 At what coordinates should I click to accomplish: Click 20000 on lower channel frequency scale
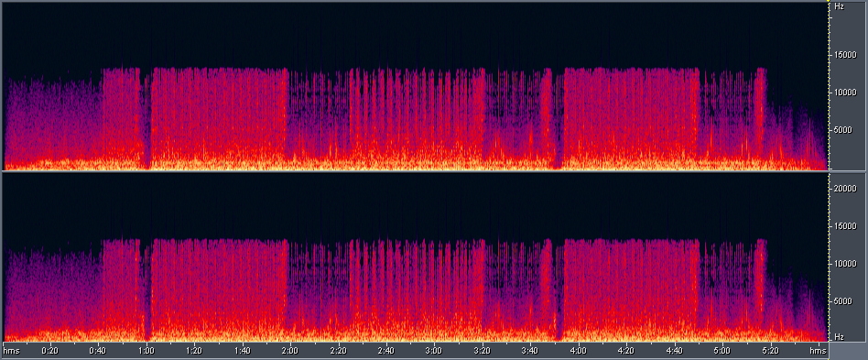[x=845, y=189]
